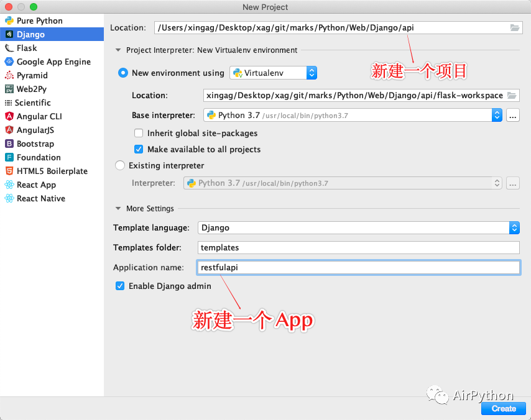Open Base interpreter ellipsis browse button
This screenshot has width=531, height=420.
[x=513, y=116]
